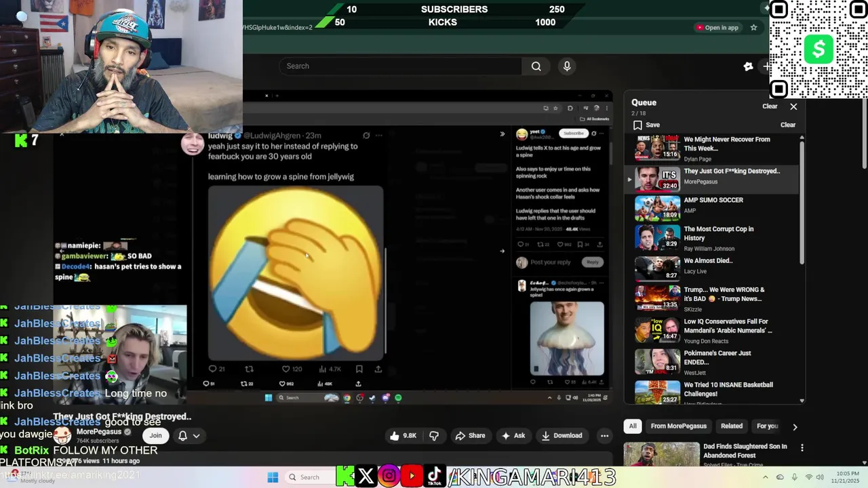Bookmark this page with the star icon
This screenshot has height=488, width=868.
pos(753,28)
